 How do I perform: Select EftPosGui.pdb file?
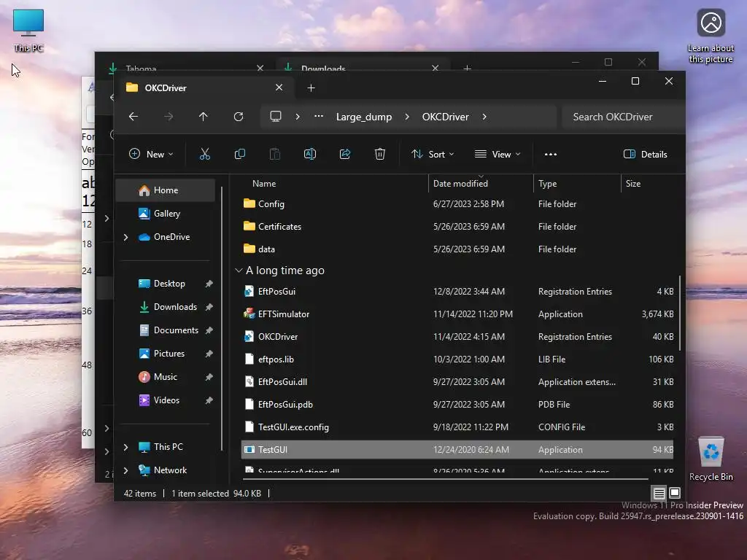(x=457, y=404)
